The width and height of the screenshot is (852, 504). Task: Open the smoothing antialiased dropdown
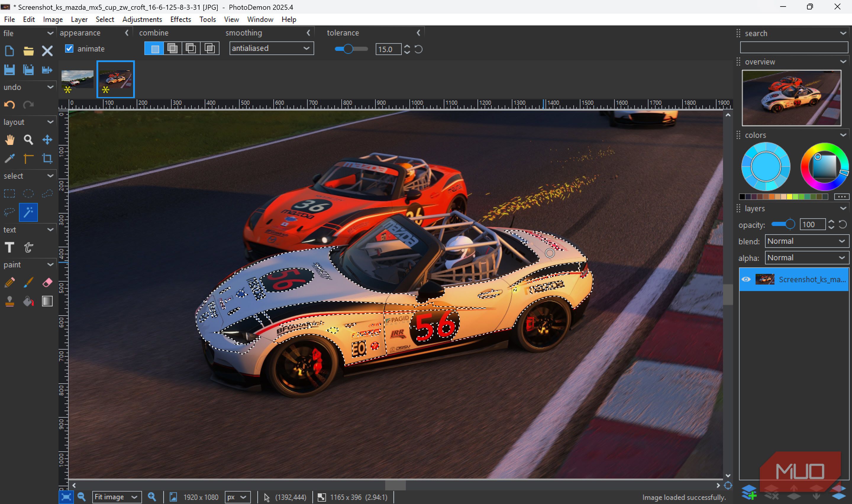pyautogui.click(x=271, y=48)
